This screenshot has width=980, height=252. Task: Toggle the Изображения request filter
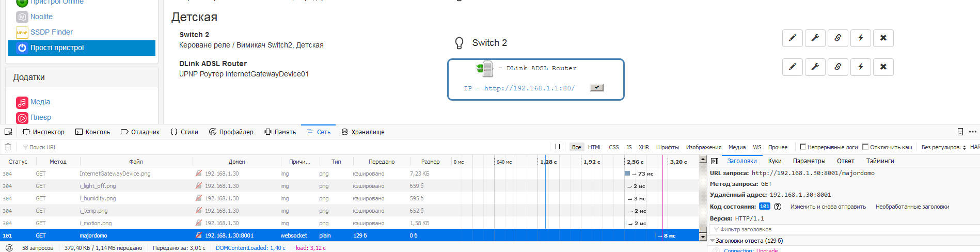click(704, 147)
